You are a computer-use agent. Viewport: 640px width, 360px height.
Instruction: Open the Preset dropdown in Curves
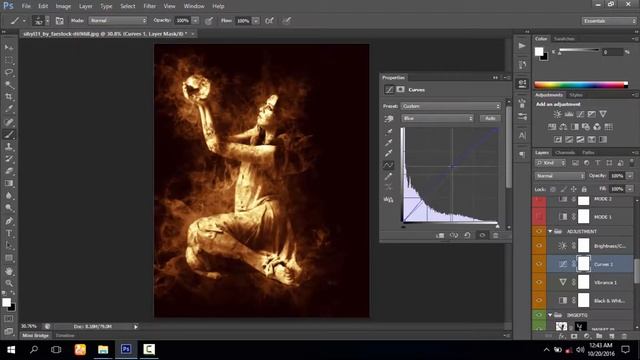[x=451, y=106]
